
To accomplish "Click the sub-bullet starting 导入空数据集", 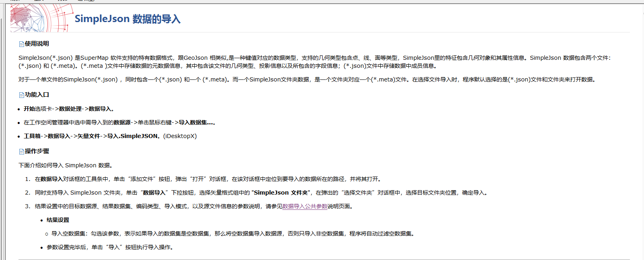I will [233, 234].
